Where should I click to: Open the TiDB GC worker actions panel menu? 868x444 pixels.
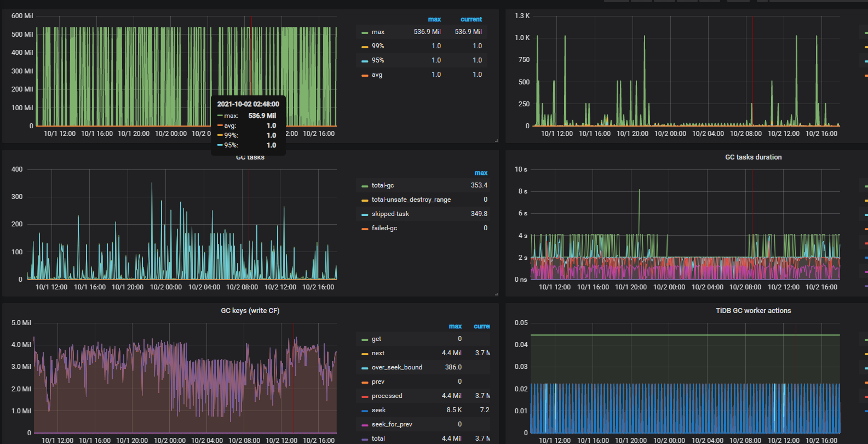pos(753,311)
